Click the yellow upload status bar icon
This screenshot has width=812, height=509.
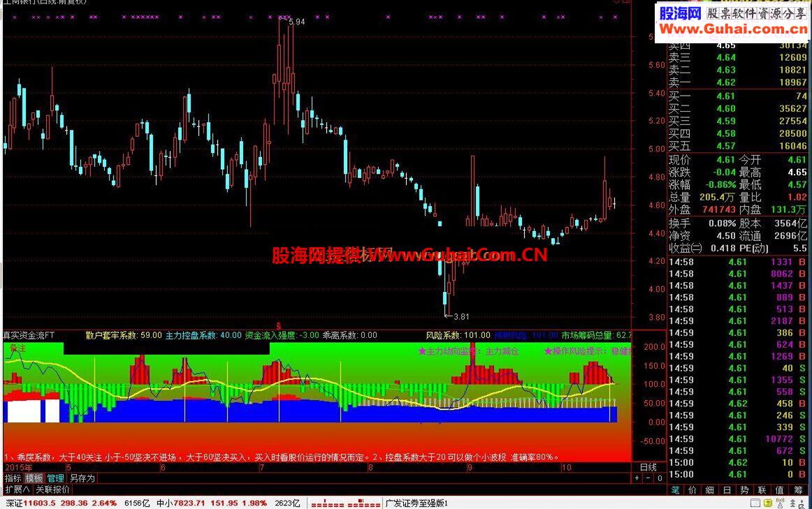tap(768, 503)
